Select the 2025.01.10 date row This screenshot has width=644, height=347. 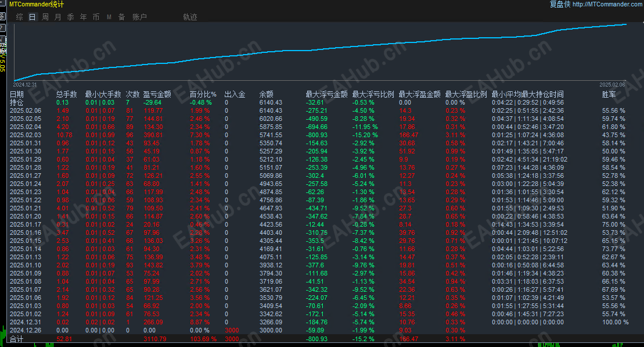point(26,265)
